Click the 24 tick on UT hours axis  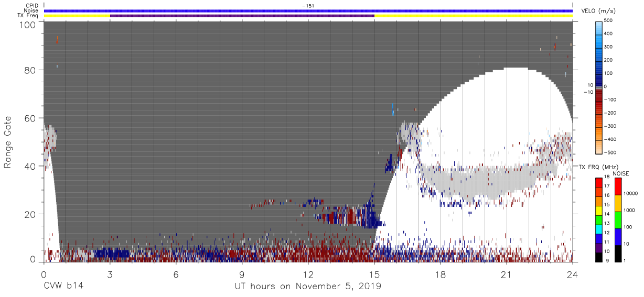click(x=573, y=274)
